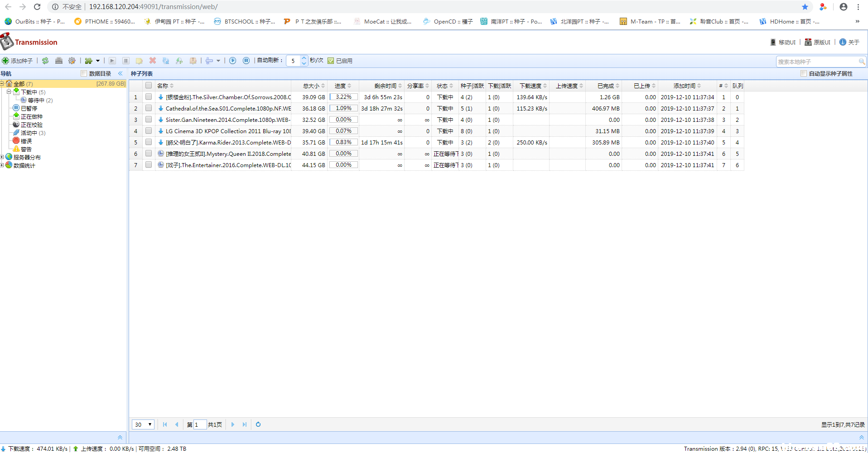Click the blue circular start-all icon
The width and height of the screenshot is (868, 453).
point(233,61)
